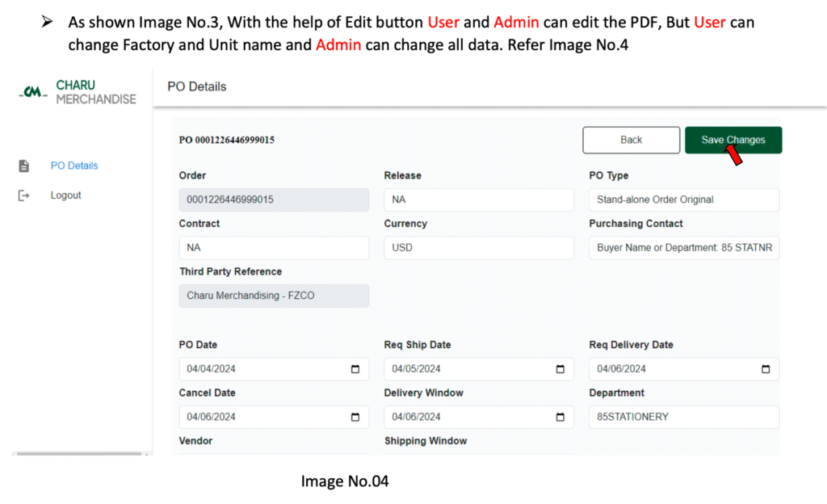Click the PO Details document icon
Viewport: 827px width, 504px height.
[x=24, y=166]
